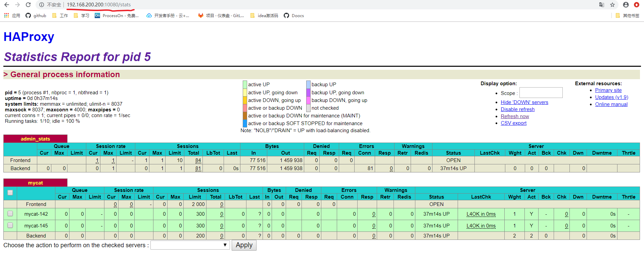The height and width of the screenshot is (262, 644).
Task: Click admin_stats Frontend sessions total 84
Action: tap(198, 160)
